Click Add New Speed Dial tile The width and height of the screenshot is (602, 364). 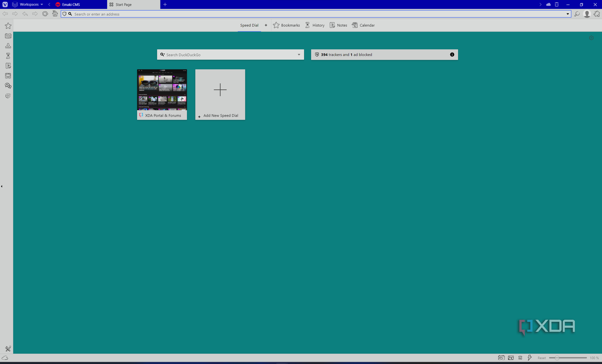coord(220,94)
